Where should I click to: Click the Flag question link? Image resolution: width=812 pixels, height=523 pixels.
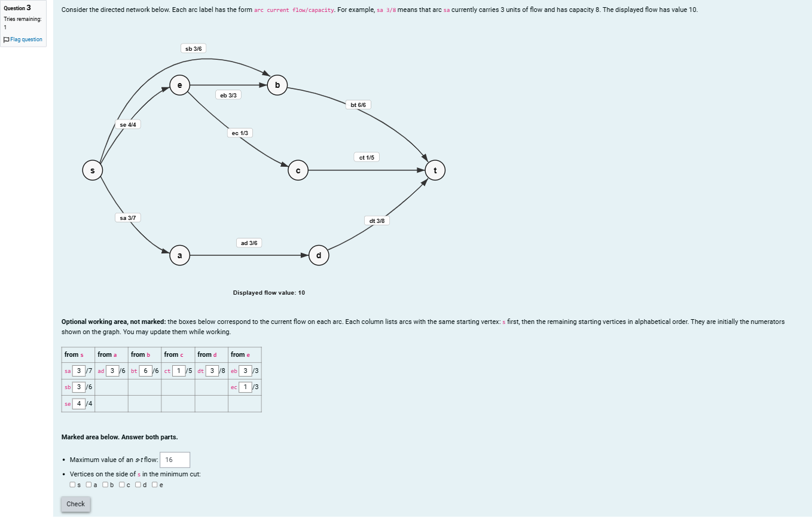(x=23, y=39)
